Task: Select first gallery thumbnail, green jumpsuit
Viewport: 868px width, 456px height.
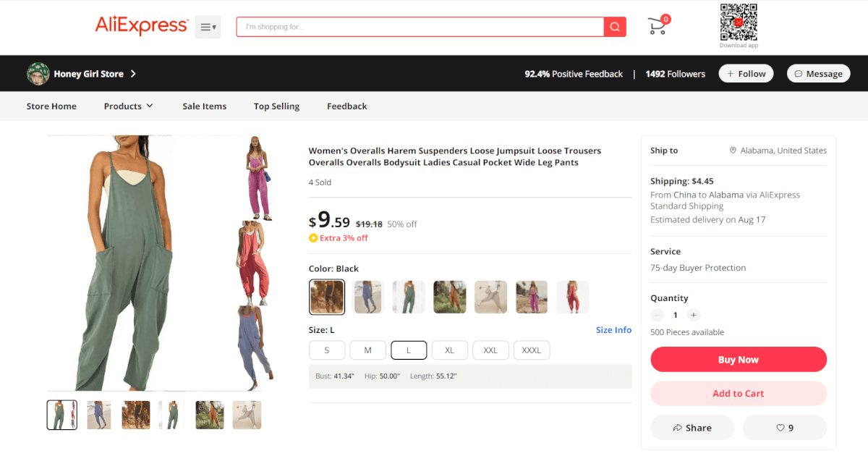Action: click(62, 415)
